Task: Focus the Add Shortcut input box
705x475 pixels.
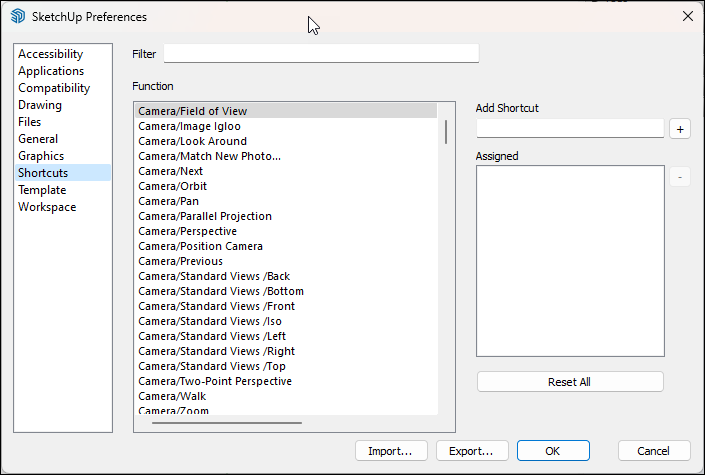Action: (570, 129)
